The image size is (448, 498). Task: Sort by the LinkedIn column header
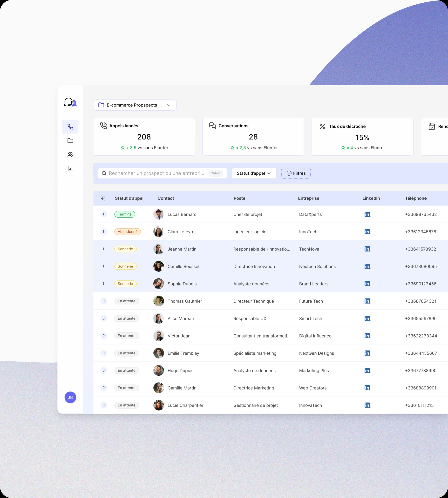371,198
